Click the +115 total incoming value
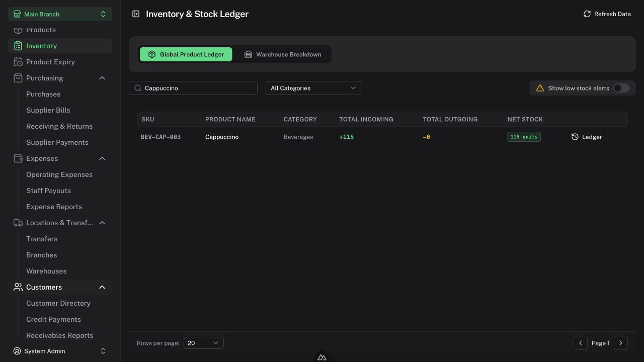The height and width of the screenshot is (362, 644). [346, 137]
